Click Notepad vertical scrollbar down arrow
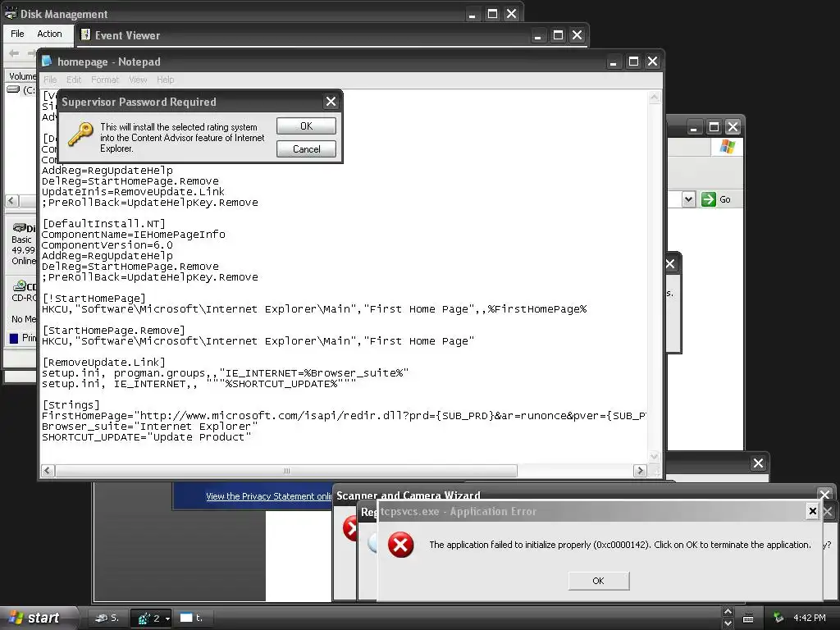Screen dimensions: 840x630 (654, 456)
